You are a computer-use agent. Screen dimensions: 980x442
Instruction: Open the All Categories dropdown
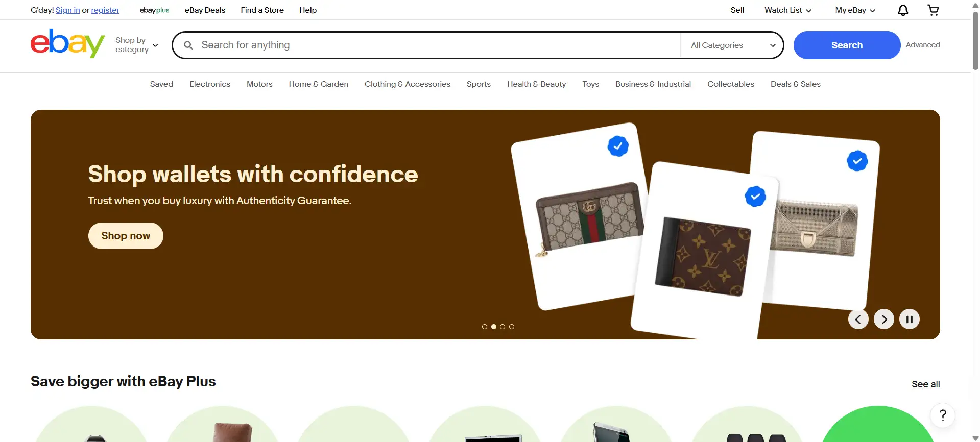click(733, 45)
